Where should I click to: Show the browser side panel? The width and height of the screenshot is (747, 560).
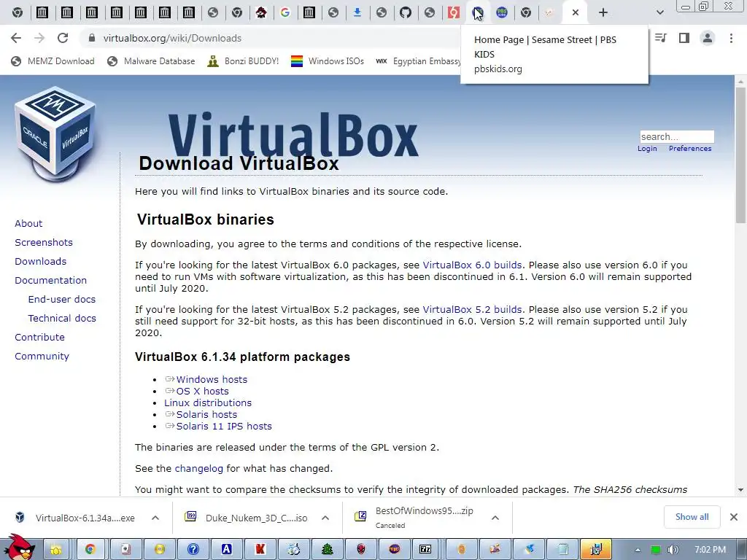click(684, 38)
